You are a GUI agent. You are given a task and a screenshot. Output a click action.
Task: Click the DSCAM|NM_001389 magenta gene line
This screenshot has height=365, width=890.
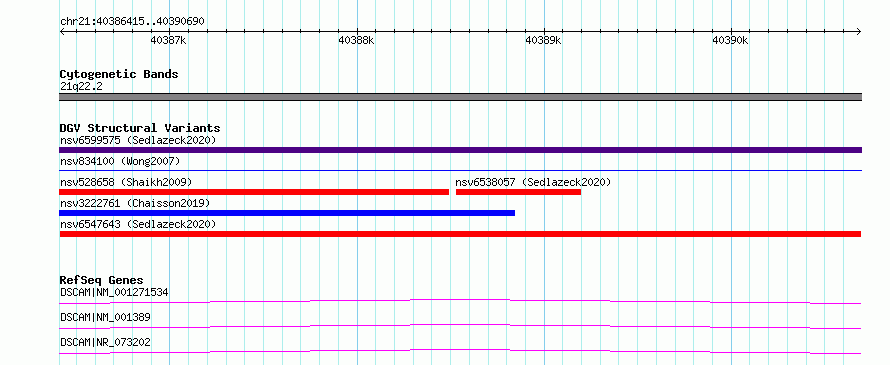pos(460,326)
